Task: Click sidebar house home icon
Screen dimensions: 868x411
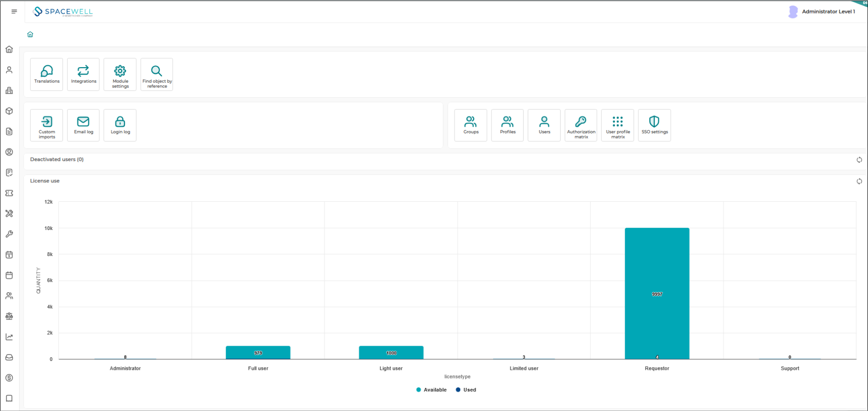Action: pos(9,50)
